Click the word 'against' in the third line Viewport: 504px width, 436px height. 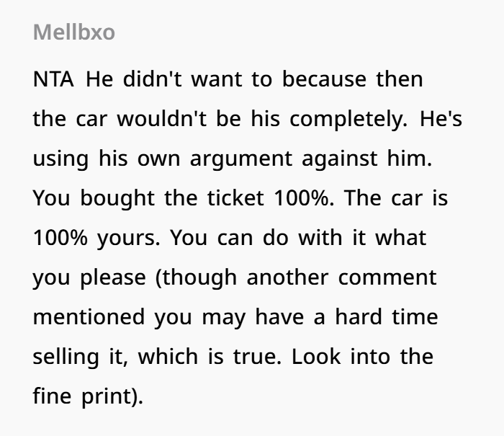pyautogui.click(x=339, y=159)
